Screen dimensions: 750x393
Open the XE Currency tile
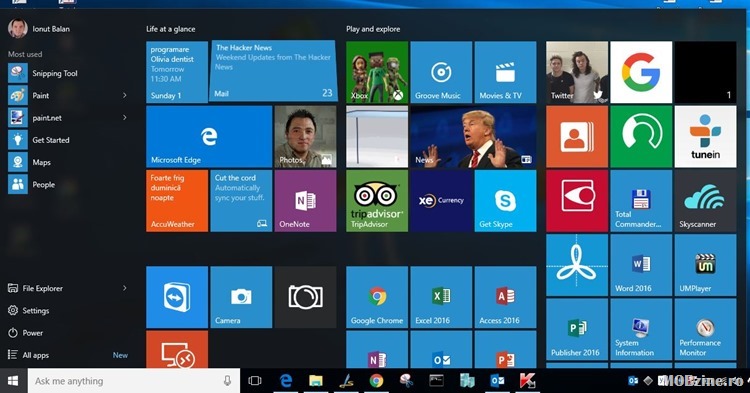(441, 201)
